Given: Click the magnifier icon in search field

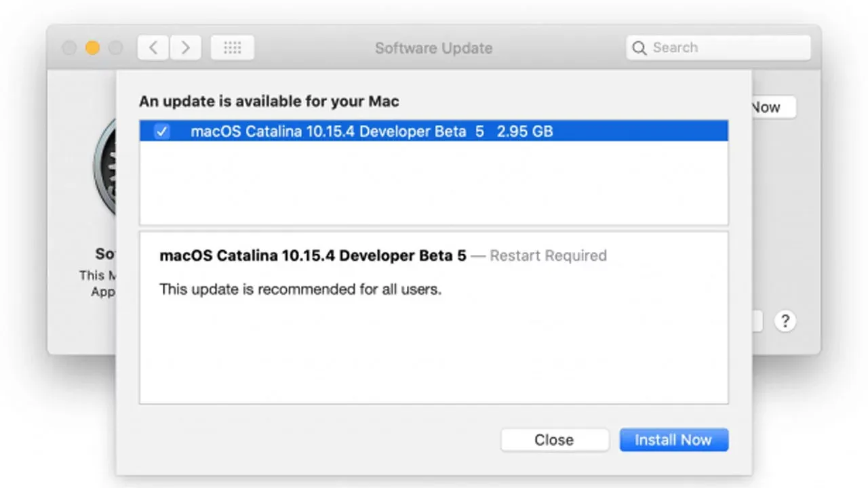Looking at the screenshot, I should pyautogui.click(x=639, y=48).
